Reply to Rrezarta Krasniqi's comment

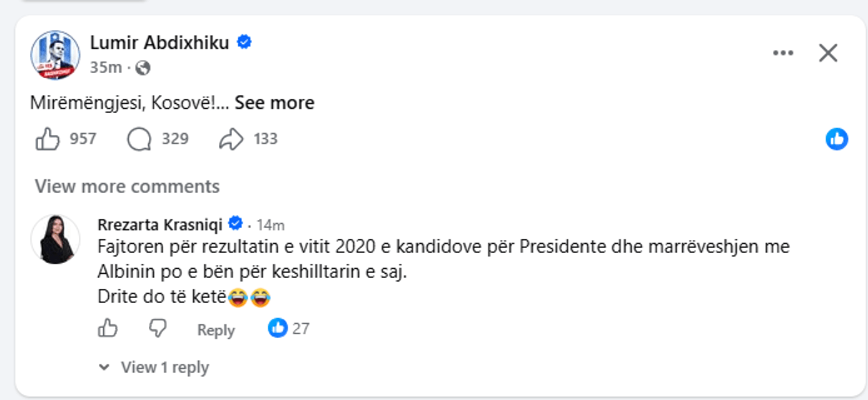click(x=216, y=330)
